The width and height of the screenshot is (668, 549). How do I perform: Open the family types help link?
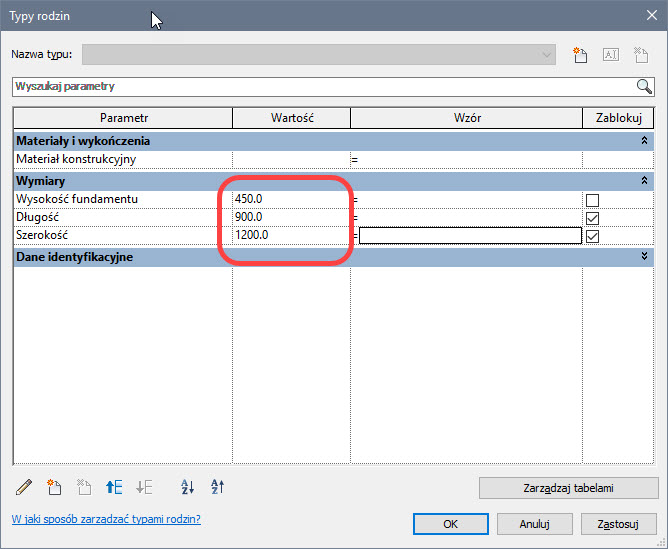click(106, 519)
